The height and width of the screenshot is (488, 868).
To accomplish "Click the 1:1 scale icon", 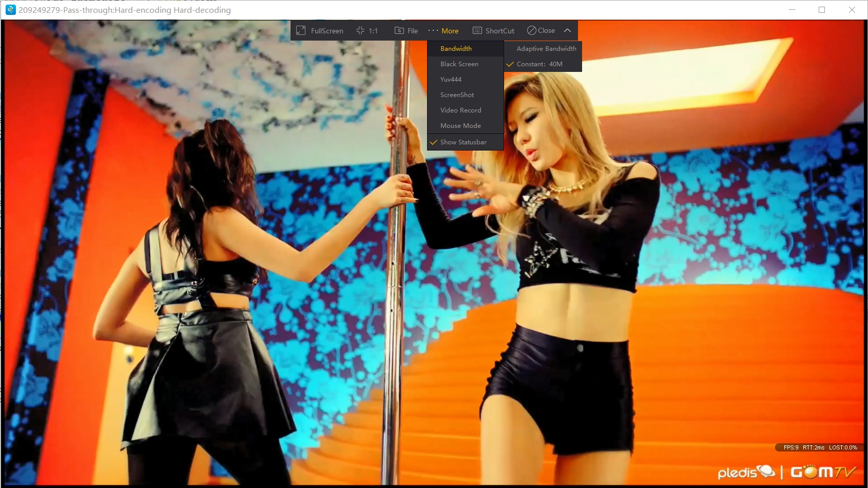I will pos(360,31).
